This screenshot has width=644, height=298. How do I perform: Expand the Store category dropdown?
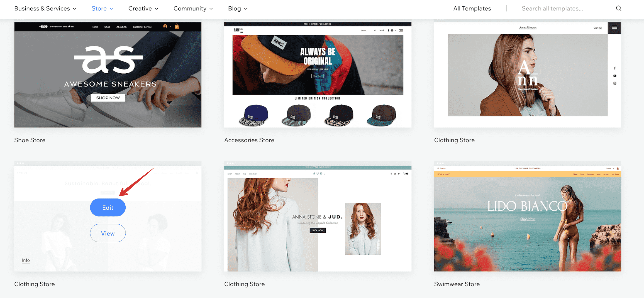pos(102,8)
